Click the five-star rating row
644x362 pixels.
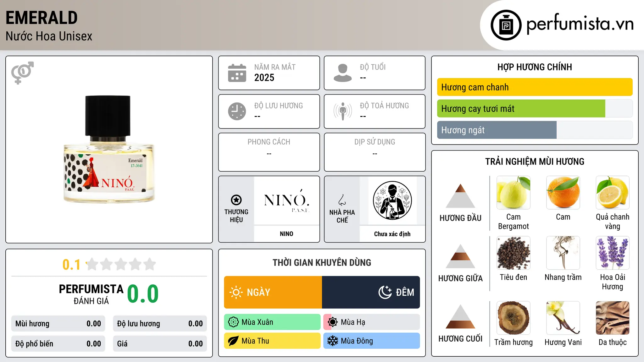click(121, 264)
